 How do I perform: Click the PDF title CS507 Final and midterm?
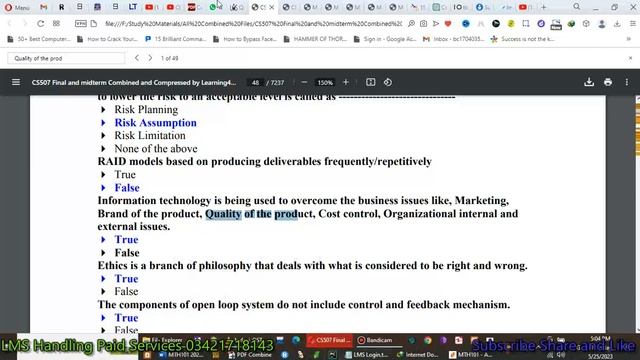[x=134, y=82]
